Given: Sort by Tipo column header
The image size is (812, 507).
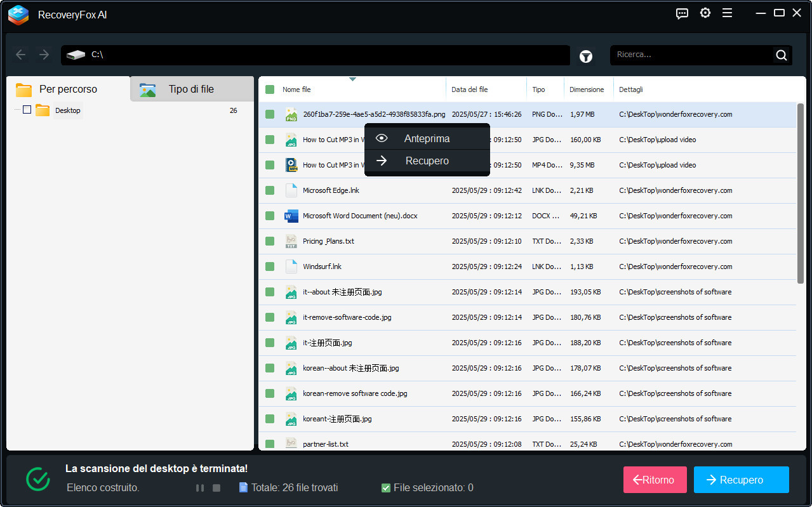Looking at the screenshot, I should 538,89.
